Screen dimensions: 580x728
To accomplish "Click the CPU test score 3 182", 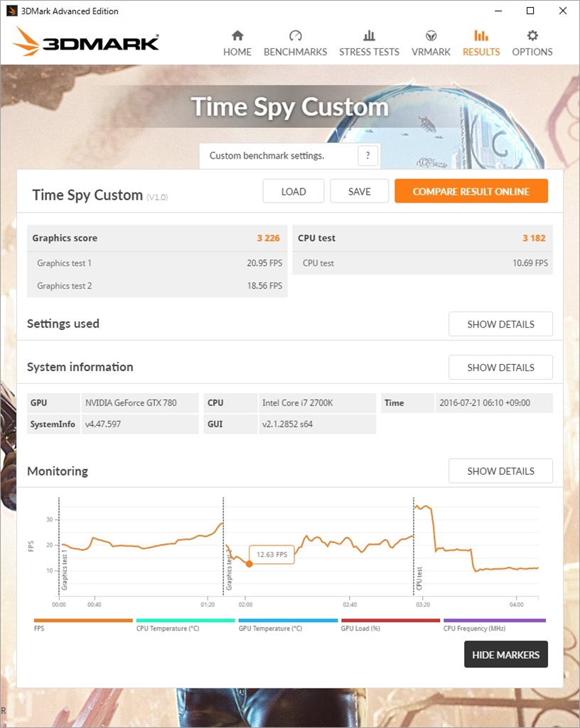I will click(534, 238).
